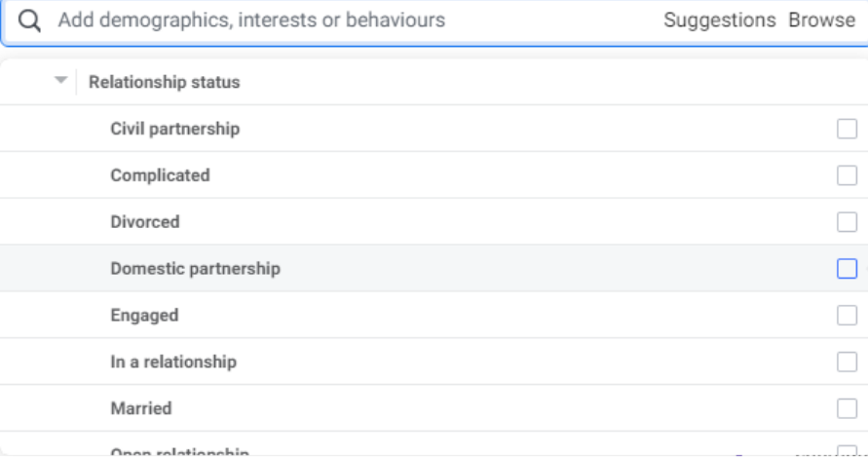
Task: Open the Browse link
Action: coord(821,20)
